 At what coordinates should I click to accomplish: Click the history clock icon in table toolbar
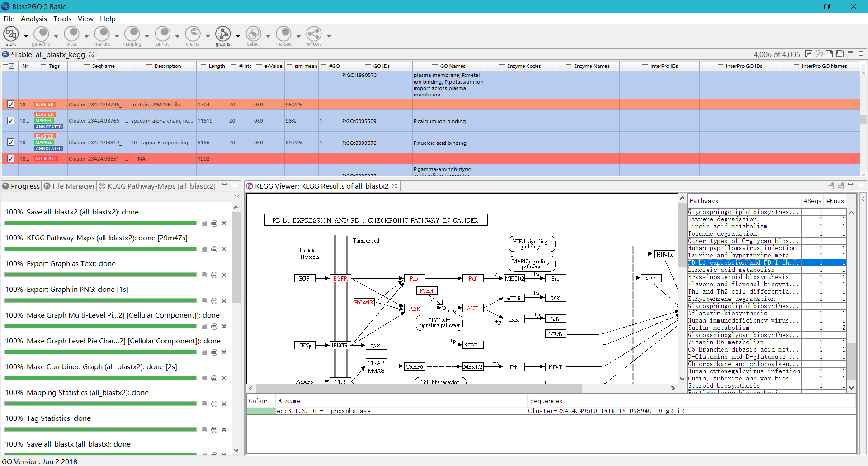819,54
